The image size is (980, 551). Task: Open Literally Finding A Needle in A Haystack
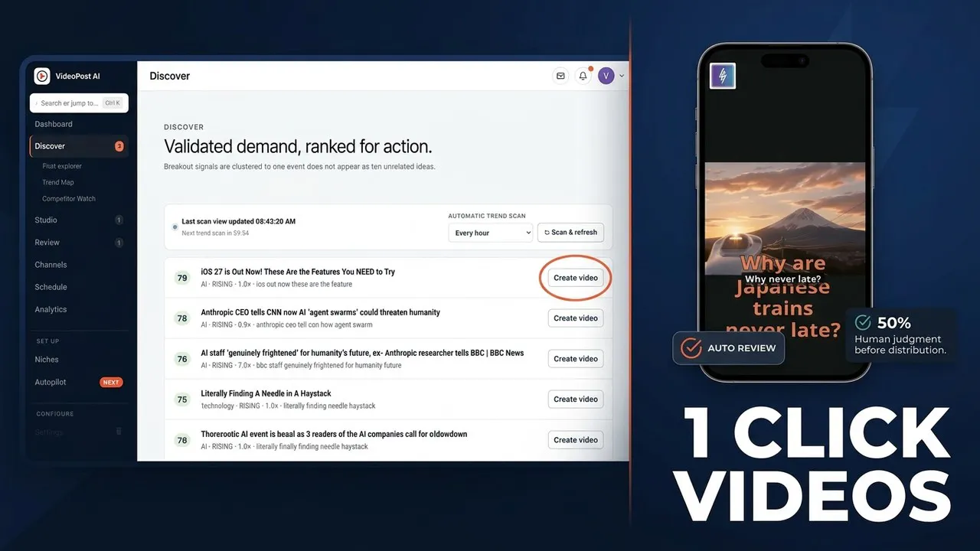[x=266, y=393]
